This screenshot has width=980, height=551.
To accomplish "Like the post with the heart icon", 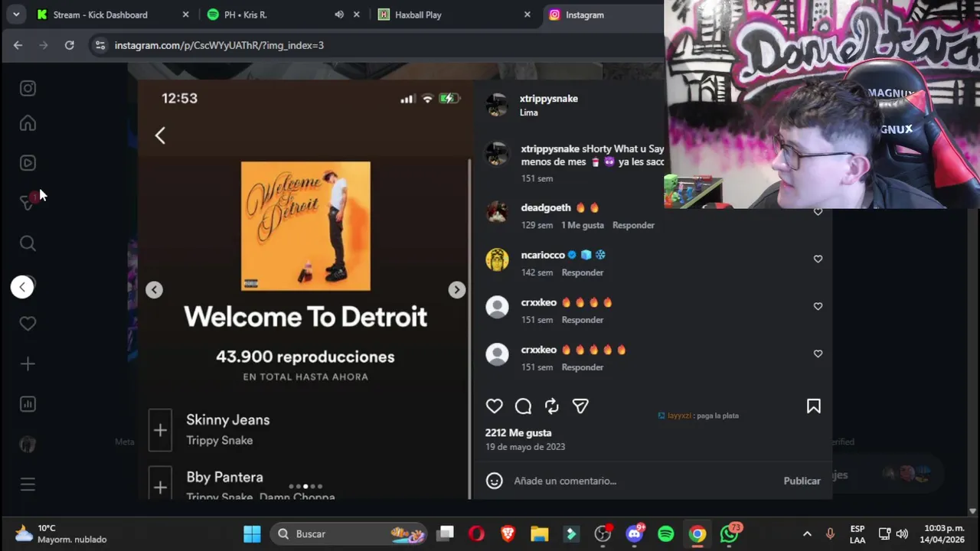I will pos(495,406).
